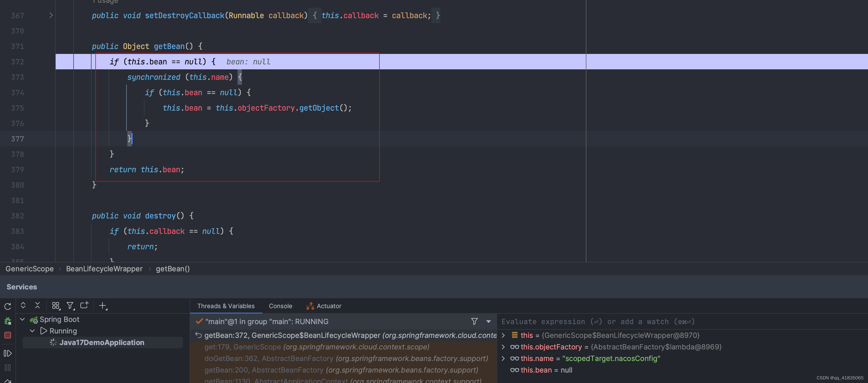868x383 pixels.
Task: Click the threads filter funnel icon
Action: pyautogui.click(x=474, y=321)
